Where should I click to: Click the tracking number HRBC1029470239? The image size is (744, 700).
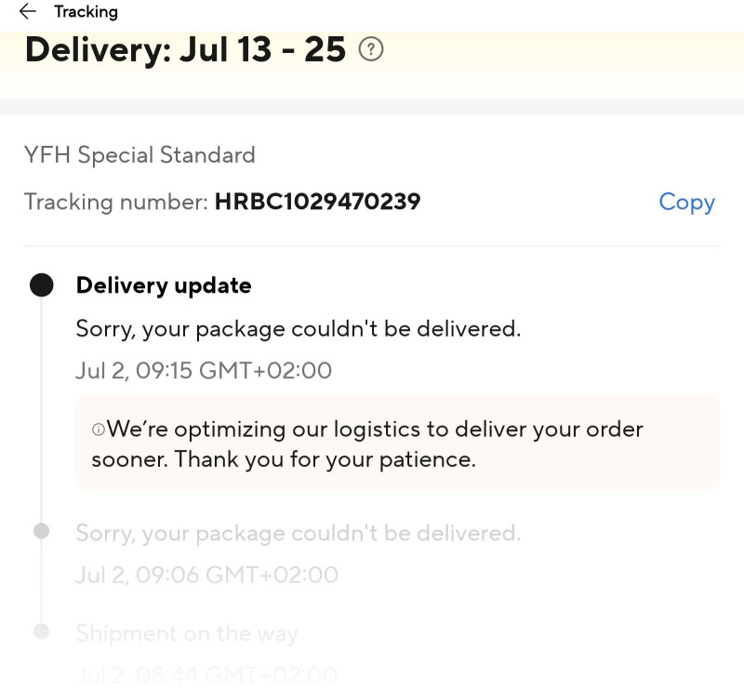click(317, 202)
